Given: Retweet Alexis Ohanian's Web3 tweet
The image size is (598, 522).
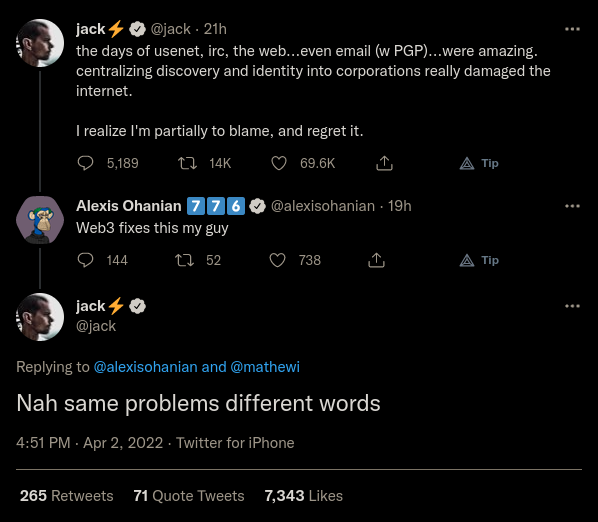Looking at the screenshot, I should coord(185,260).
